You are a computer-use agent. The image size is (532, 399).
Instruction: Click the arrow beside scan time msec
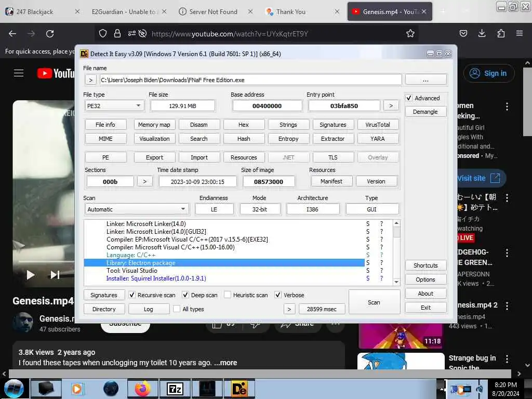point(289,309)
